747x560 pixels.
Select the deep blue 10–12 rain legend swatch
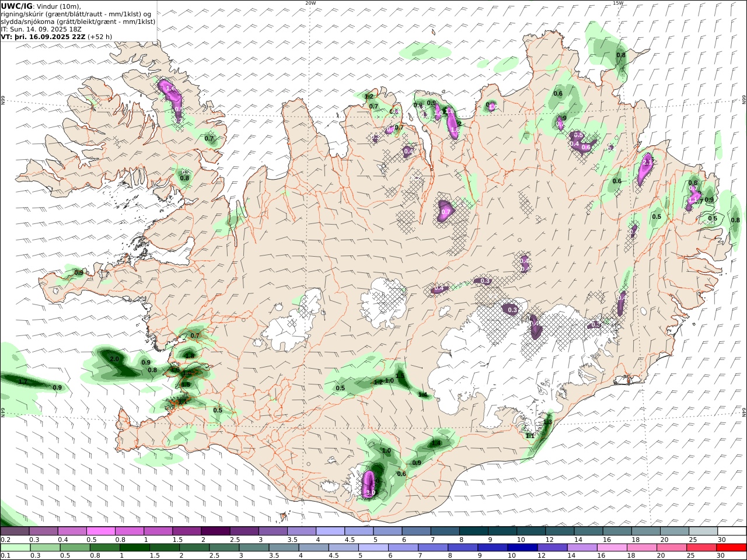coord(522,548)
